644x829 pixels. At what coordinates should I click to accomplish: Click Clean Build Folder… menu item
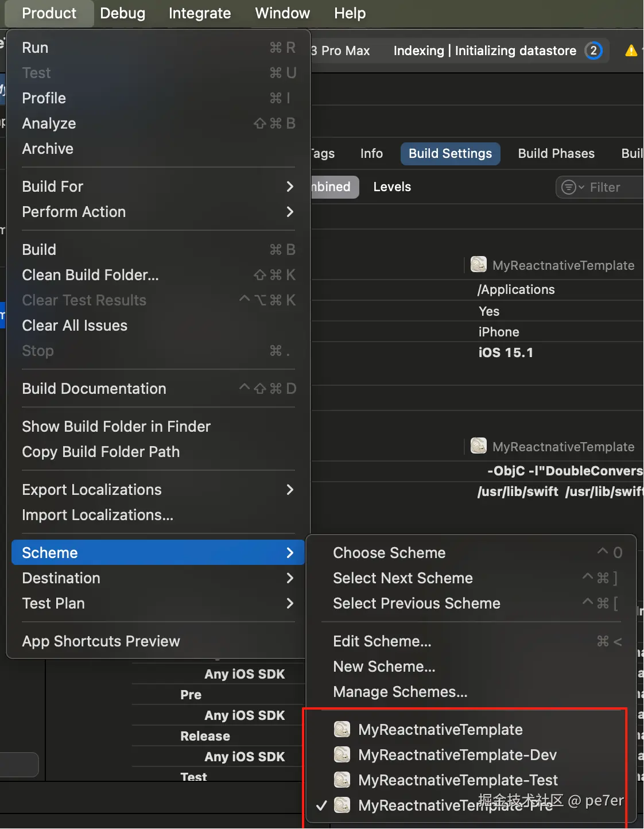[90, 275]
